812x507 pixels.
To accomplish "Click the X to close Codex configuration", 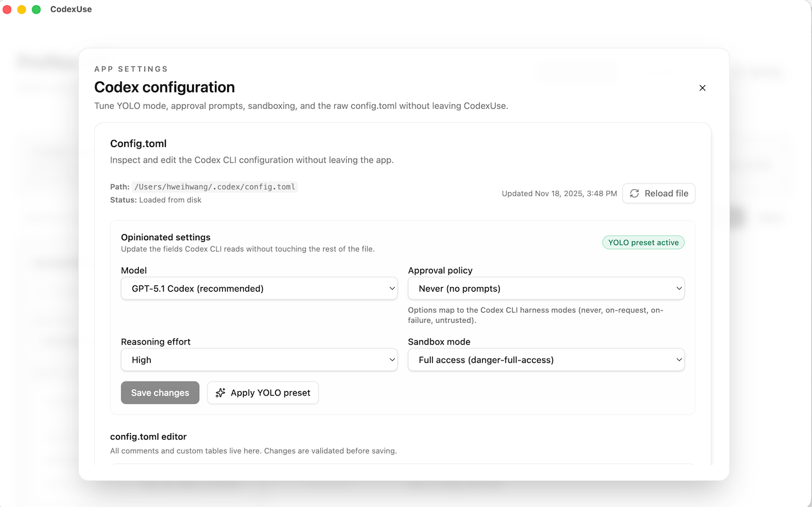I will coord(702,88).
